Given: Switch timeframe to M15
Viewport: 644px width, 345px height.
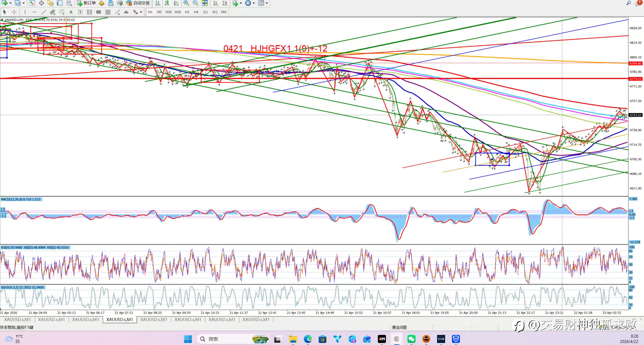Looking at the screenshot, I should click(x=169, y=12).
